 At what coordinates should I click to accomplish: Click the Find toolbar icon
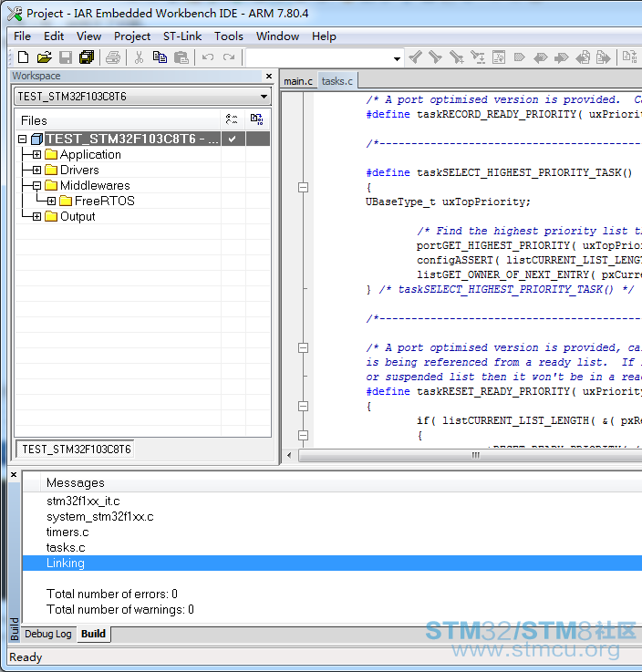pos(457,57)
